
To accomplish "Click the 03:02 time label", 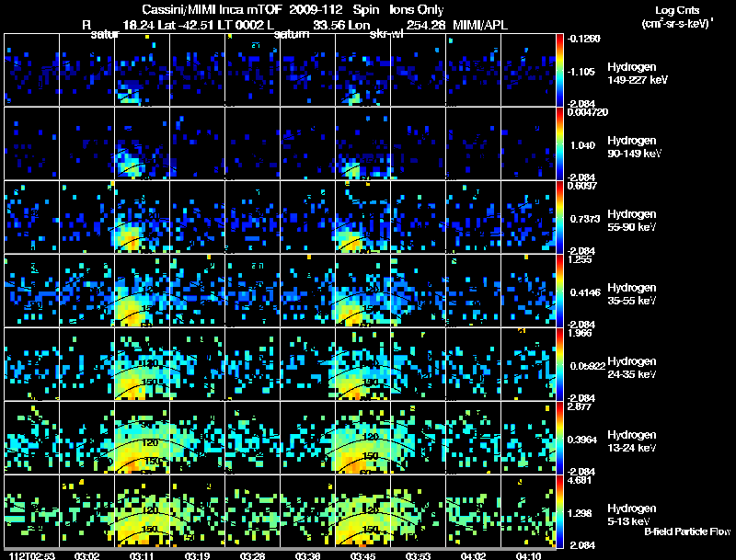I will click(x=86, y=555).
